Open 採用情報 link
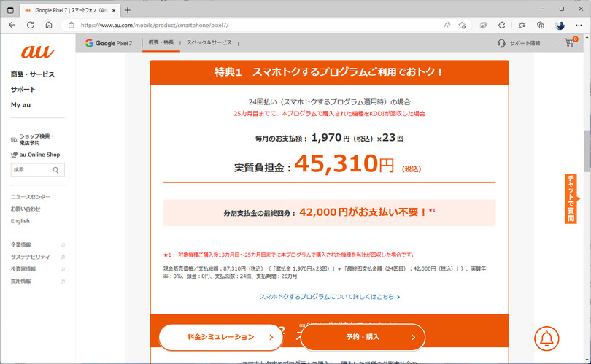The height and width of the screenshot is (364, 591). (20, 281)
